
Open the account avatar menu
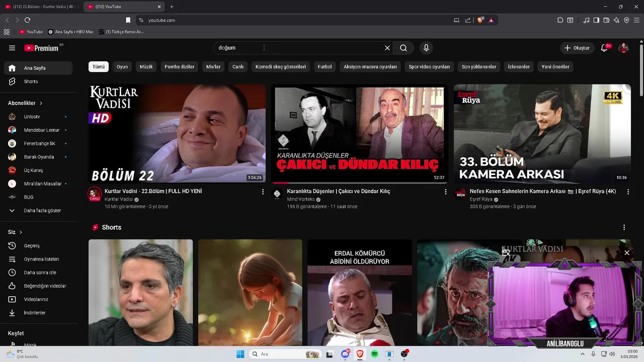point(623,48)
